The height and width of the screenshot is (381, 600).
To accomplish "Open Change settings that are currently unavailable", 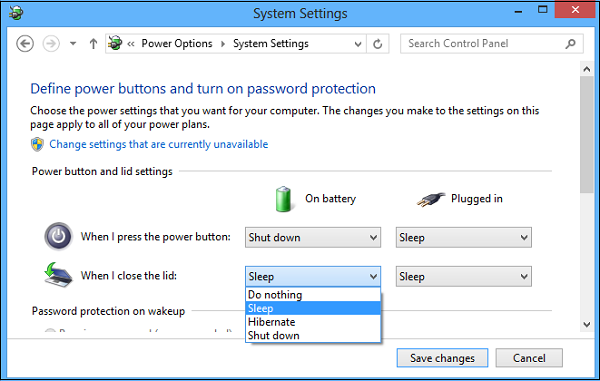I will click(158, 144).
